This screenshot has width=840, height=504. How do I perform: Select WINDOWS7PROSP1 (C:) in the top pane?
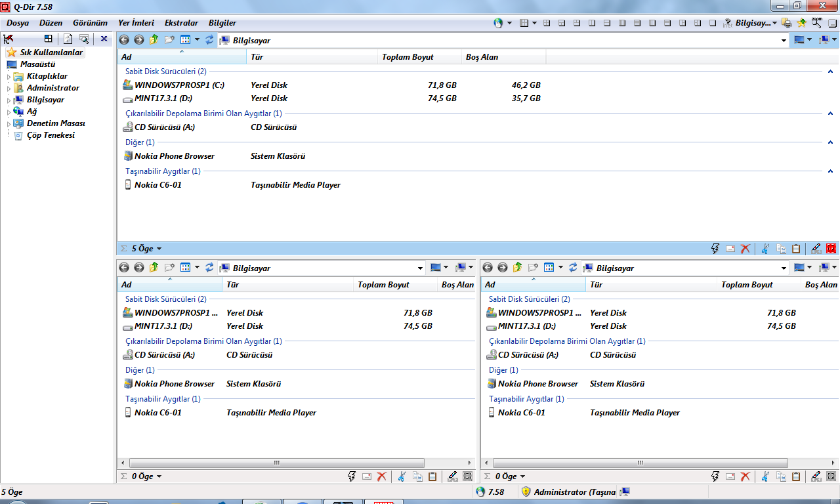174,85
